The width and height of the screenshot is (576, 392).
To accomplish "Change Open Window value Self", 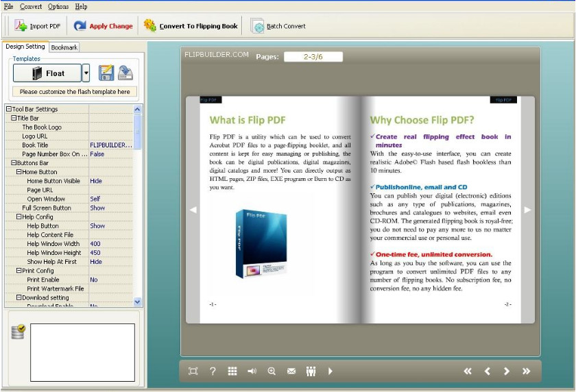I will [111, 199].
